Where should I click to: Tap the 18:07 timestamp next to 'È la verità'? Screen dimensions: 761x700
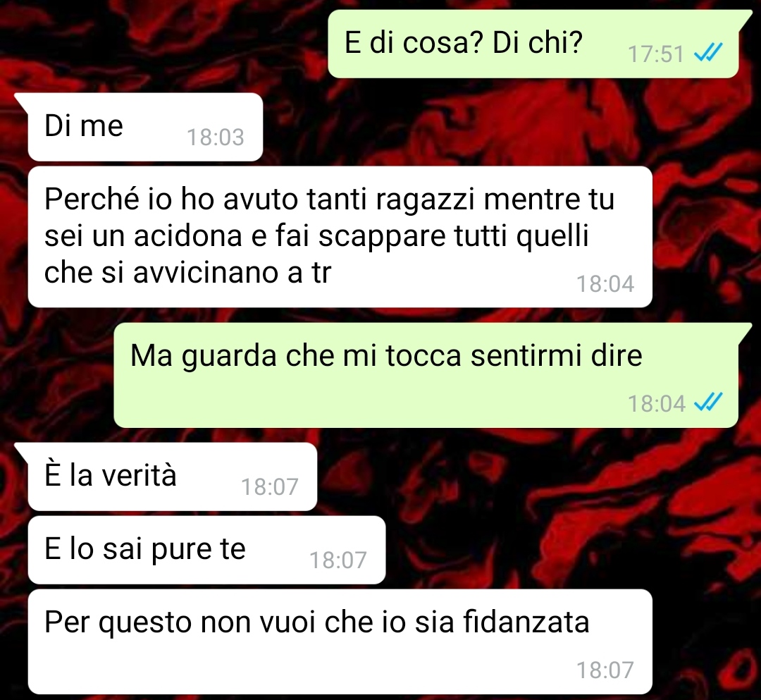270,487
